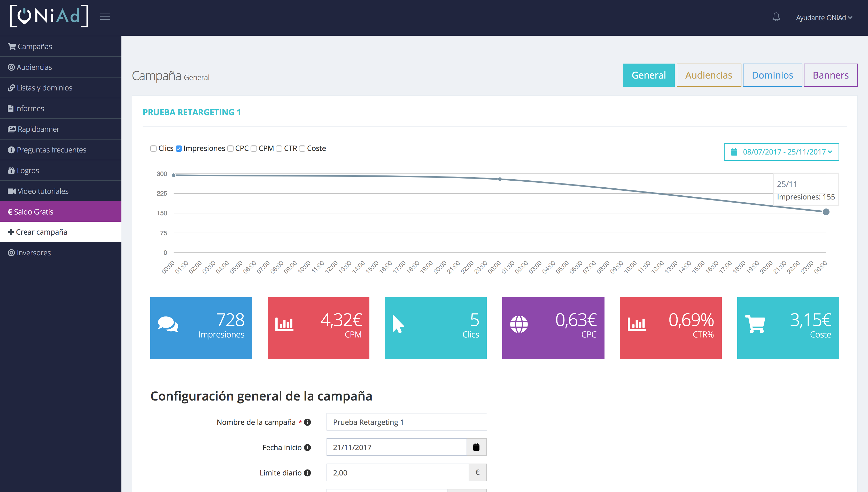Click the bar chart icon on the CPM card
868x492 pixels.
[284, 324]
